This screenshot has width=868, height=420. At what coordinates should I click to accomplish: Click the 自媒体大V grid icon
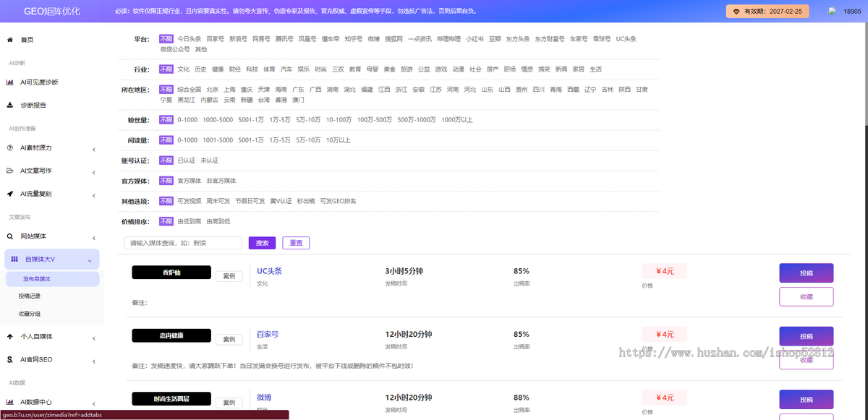14,259
